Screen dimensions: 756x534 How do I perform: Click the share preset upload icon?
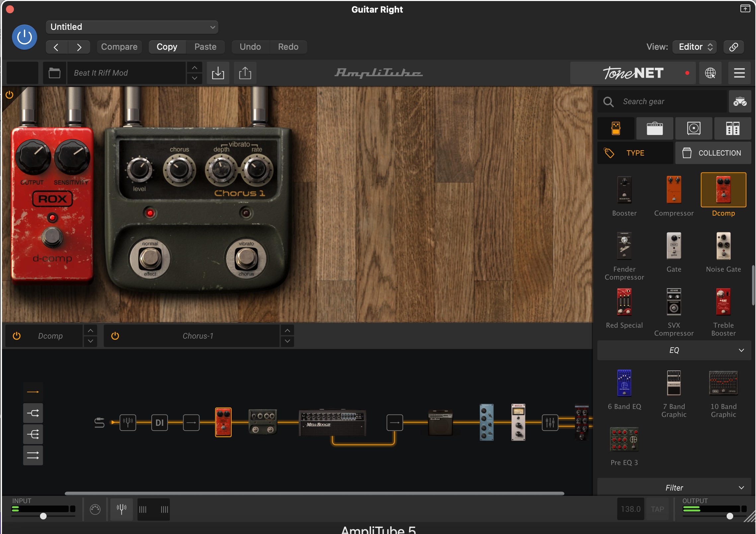(x=245, y=73)
